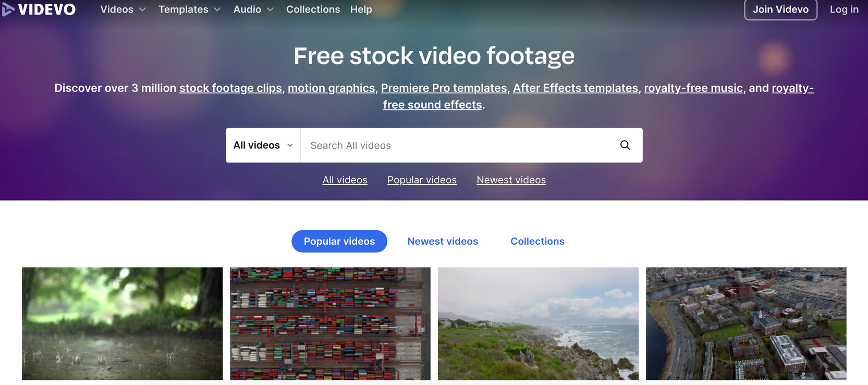The height and width of the screenshot is (385, 868).
Task: Open the rocky coastline video thumbnail
Action: 538,324
